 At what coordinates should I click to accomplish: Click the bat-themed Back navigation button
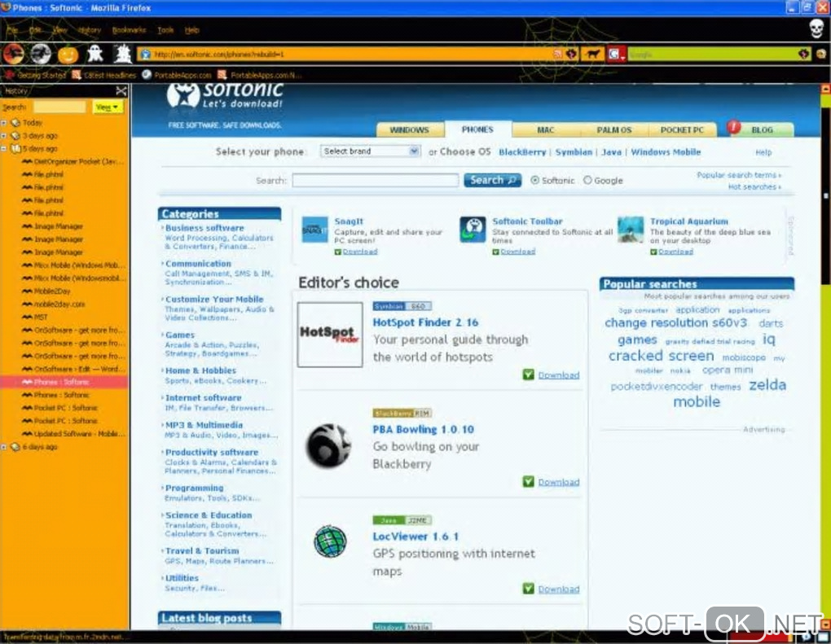coord(14,54)
